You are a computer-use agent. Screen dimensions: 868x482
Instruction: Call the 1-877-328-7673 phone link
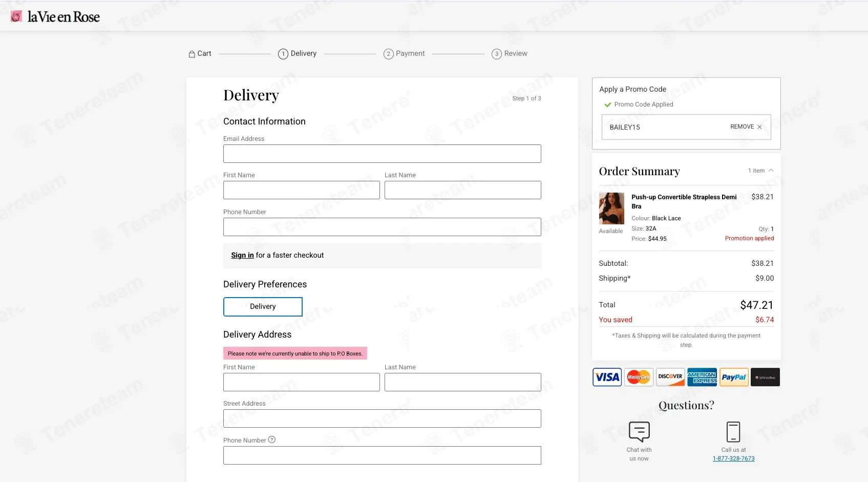click(733, 459)
